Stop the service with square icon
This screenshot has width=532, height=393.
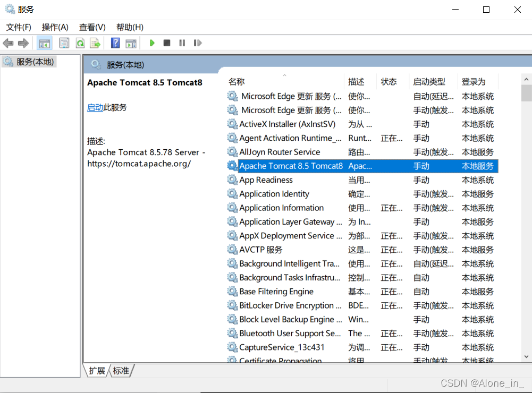(166, 43)
